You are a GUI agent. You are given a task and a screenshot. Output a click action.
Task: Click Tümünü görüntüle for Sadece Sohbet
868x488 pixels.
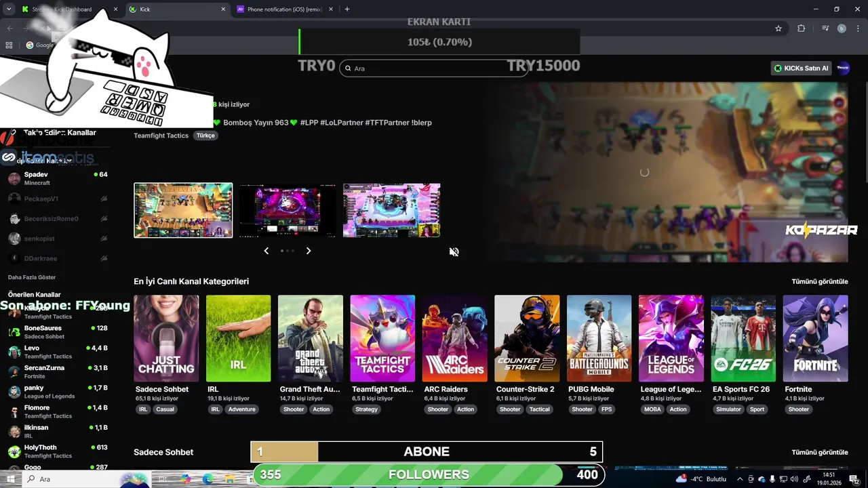pos(819,452)
